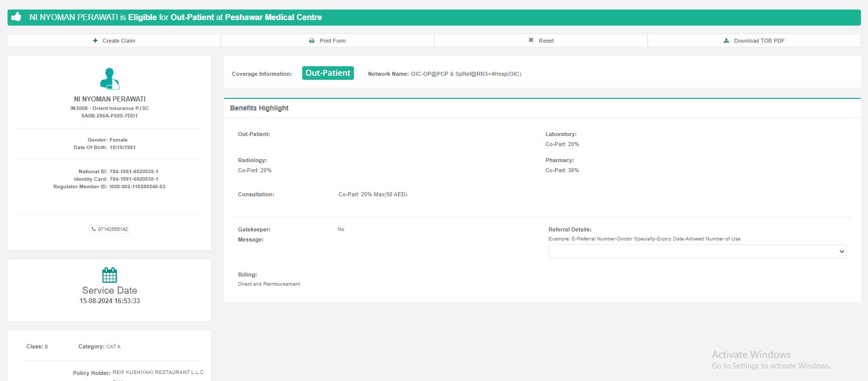Click the Service Date calendar icon
The image size is (868, 381).
[109, 275]
